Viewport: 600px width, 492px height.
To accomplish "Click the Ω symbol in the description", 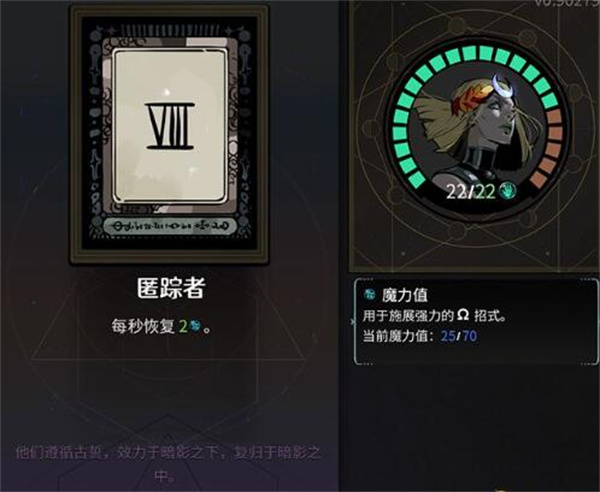I will tap(463, 315).
